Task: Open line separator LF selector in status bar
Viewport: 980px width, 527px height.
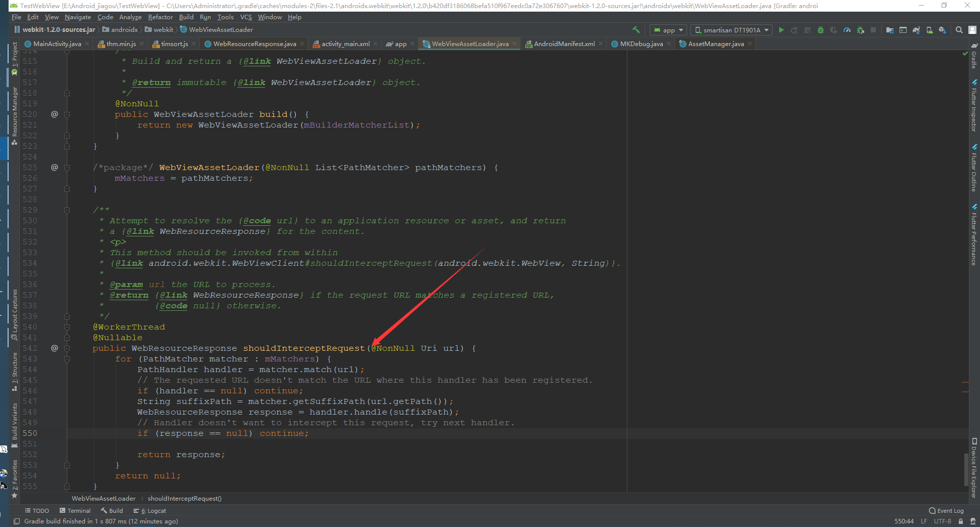Action: [924, 521]
